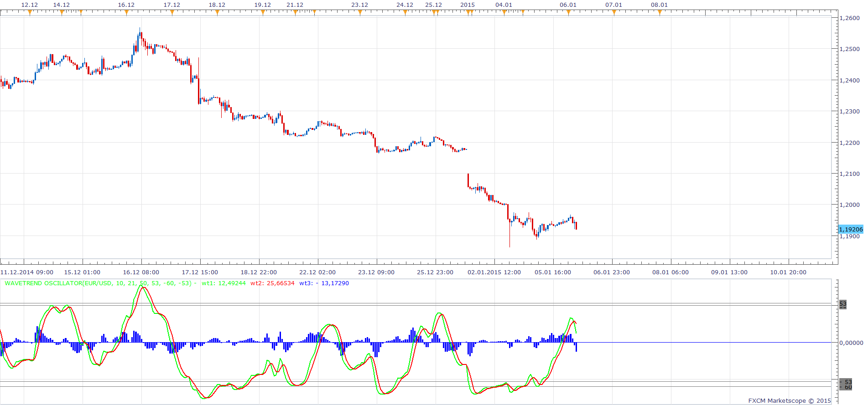This screenshot has width=868, height=405.
Task: Click the 25.12 23:00 time label
Action: click(x=435, y=272)
